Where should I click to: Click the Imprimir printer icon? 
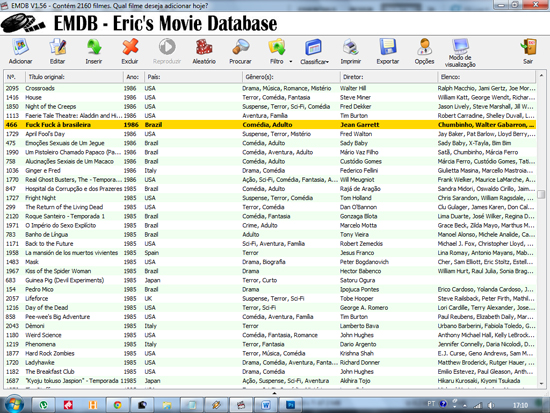click(350, 47)
